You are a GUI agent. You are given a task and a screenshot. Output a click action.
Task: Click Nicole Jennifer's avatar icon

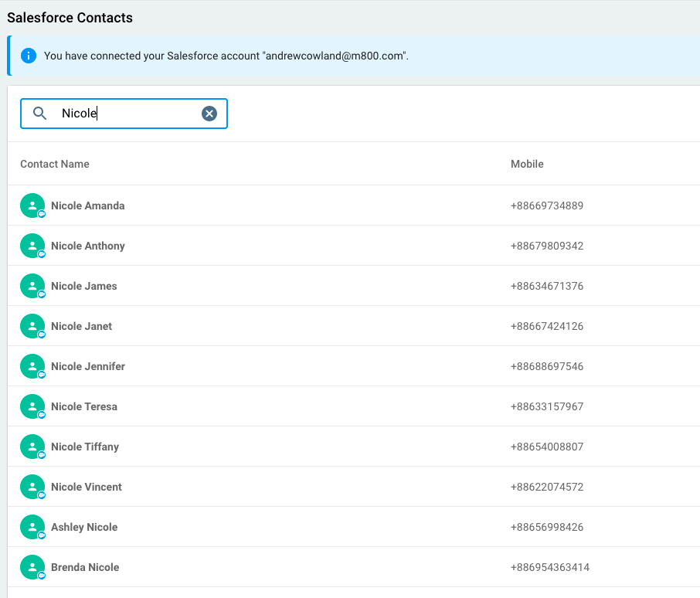coord(32,366)
